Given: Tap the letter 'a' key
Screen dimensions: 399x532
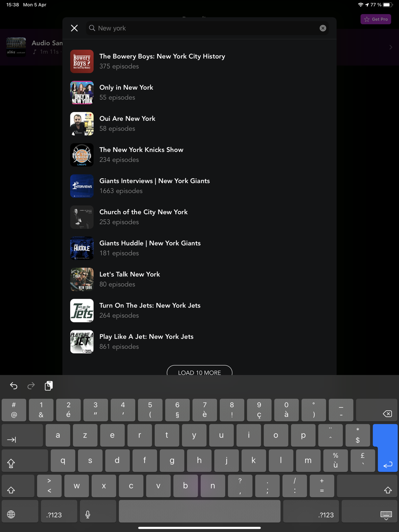Looking at the screenshot, I should pos(58,435).
